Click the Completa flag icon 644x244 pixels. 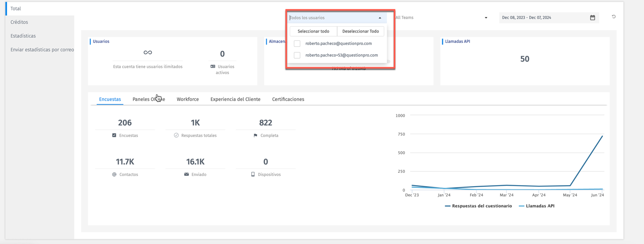coord(255,136)
